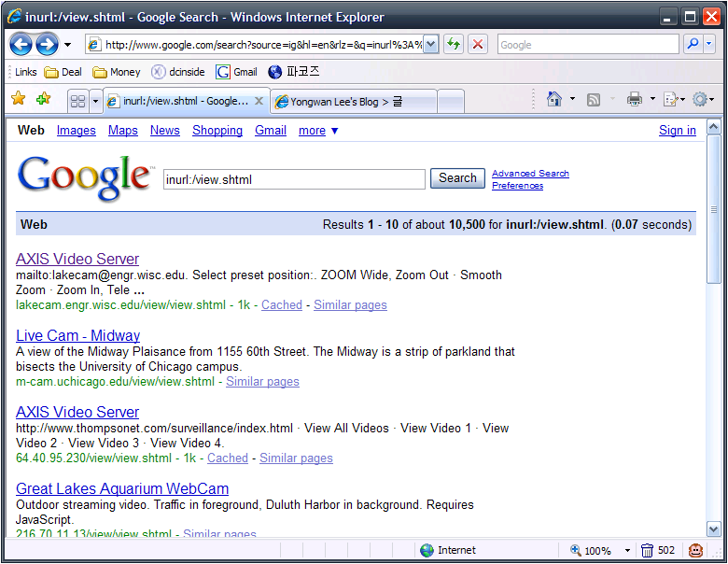Open the Page menu icon
Image resolution: width=728 pixels, height=564 pixels.
(x=675, y=99)
